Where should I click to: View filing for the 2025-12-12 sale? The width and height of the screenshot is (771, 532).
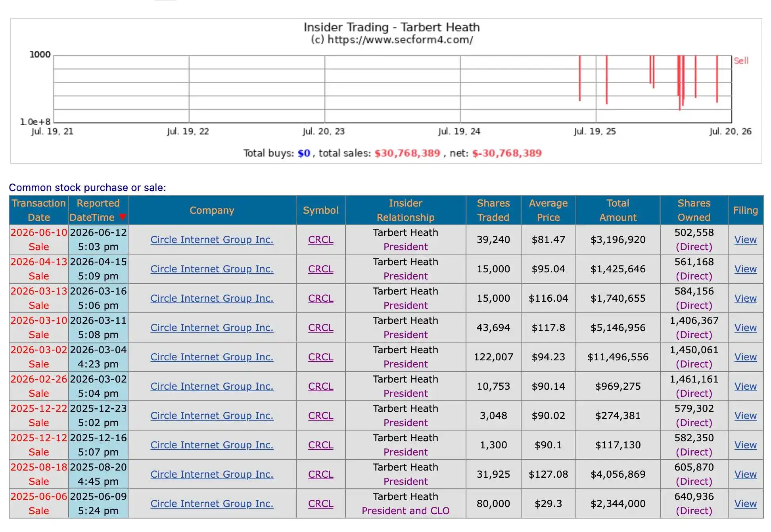[x=745, y=445]
